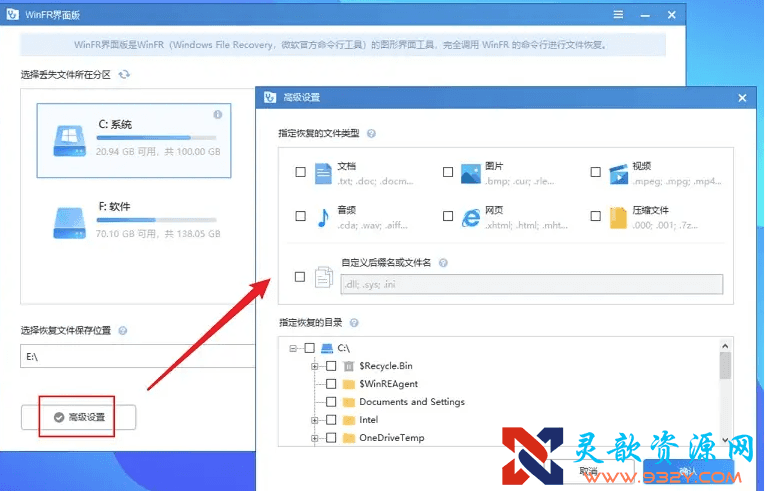
Task: Click the document type icon
Action: 323,173
